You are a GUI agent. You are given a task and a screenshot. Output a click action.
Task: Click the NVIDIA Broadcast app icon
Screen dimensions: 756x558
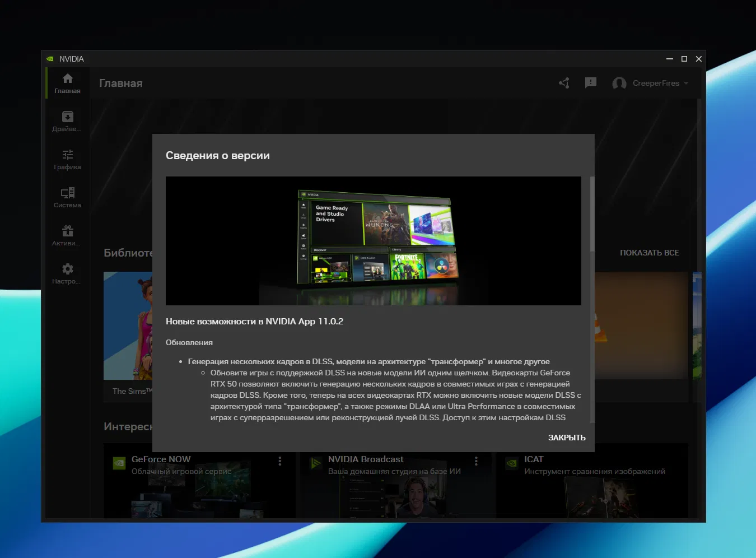point(316,463)
